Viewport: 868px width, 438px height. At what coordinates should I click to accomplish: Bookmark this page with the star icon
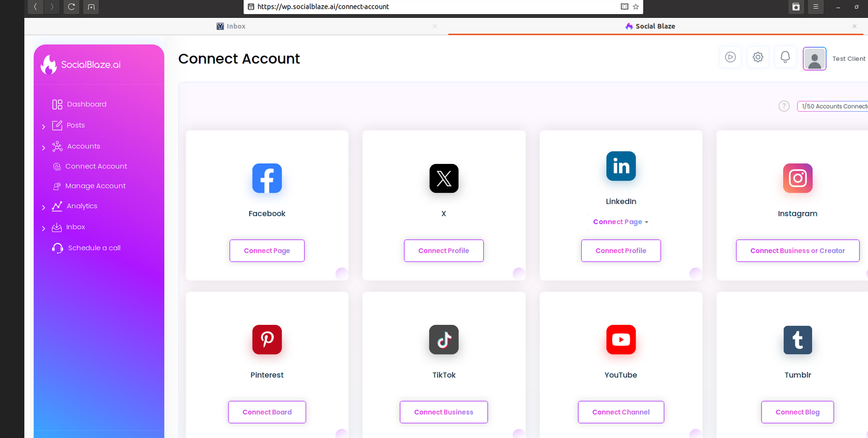(636, 7)
